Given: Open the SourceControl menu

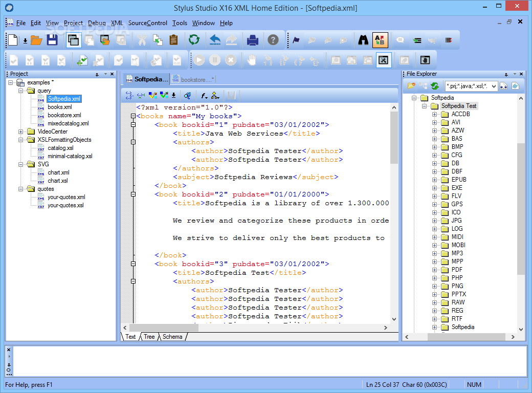Looking at the screenshot, I should (148, 23).
